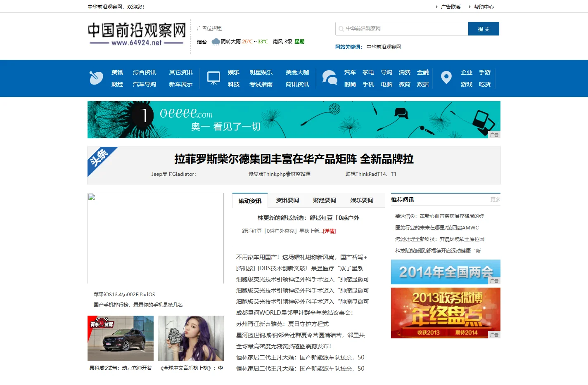Open article 脑机接口DBS技术创新突破
Image resolution: width=588 pixels, height=385 pixels.
[300, 268]
